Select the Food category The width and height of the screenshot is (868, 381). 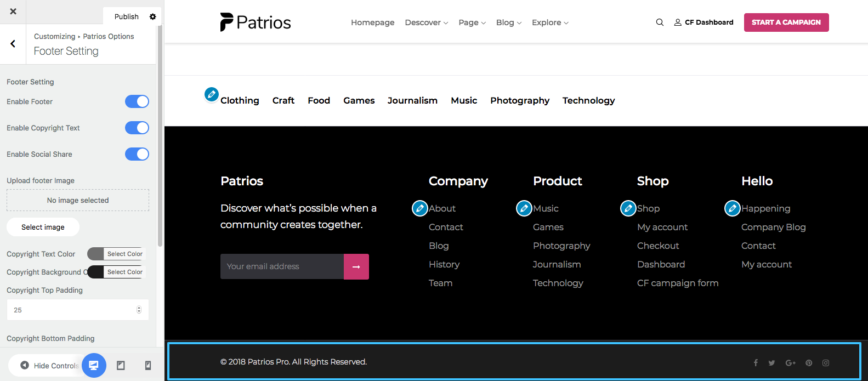click(319, 100)
